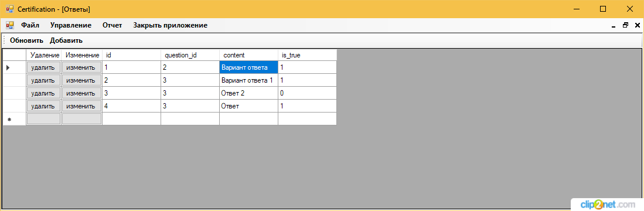
Task: Click the empty id cell in new row
Action: point(131,119)
